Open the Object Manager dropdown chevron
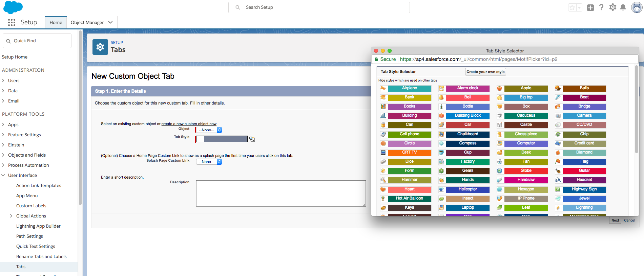This screenshot has height=276, width=644. (x=110, y=22)
